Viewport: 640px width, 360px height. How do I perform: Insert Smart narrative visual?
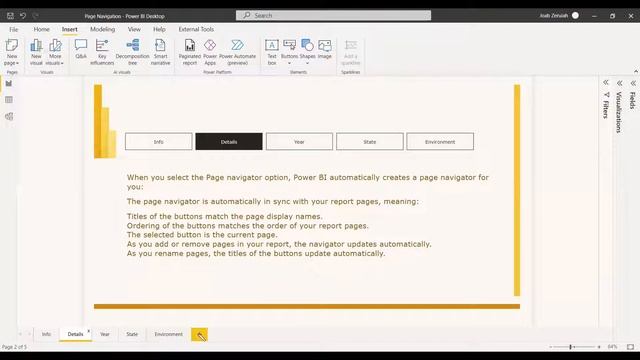(x=160, y=52)
